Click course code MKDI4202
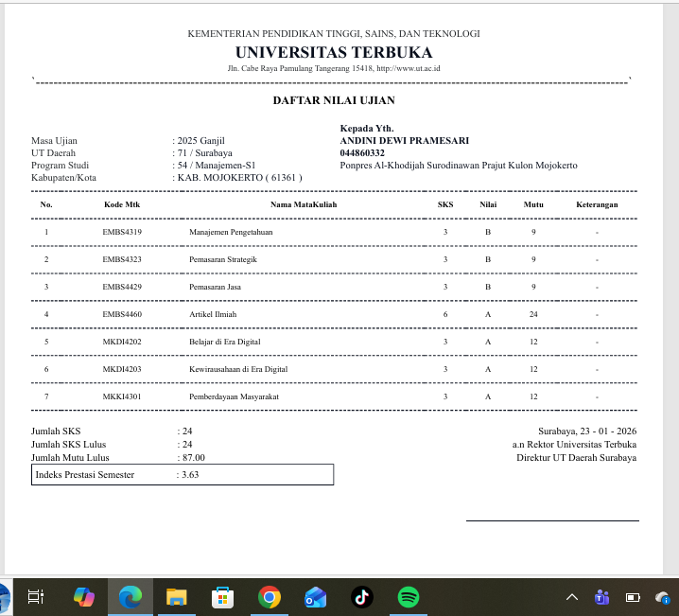 coord(122,342)
